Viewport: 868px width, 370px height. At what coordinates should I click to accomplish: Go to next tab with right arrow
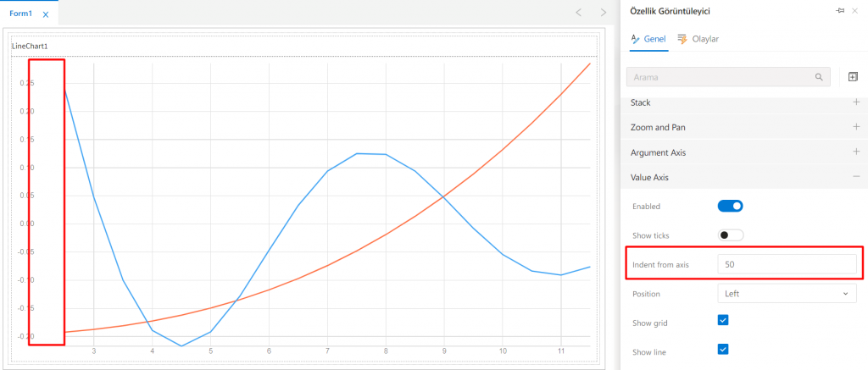click(x=604, y=12)
